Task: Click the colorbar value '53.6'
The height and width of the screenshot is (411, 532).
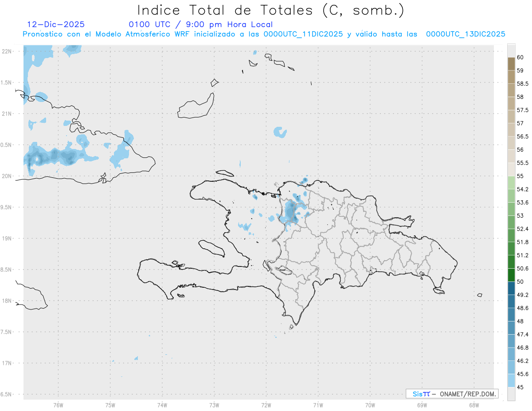Action: pos(523,203)
